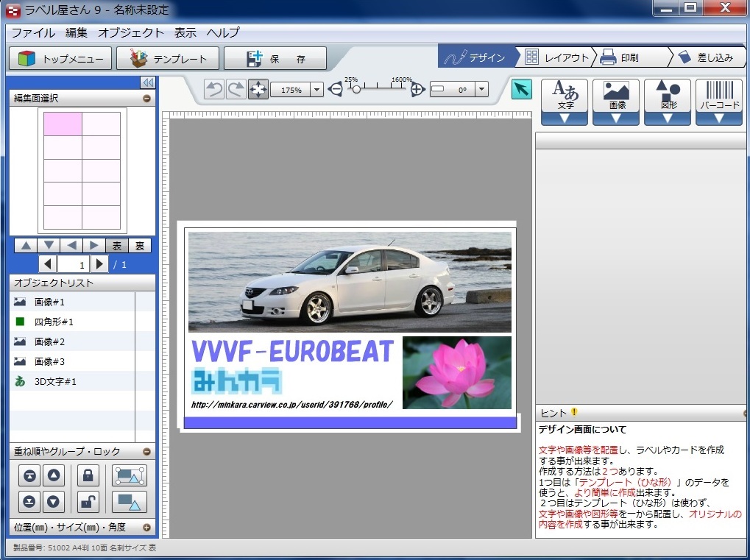The height and width of the screenshot is (560, 750).
Task: Expand the 画像 tool options arrow
Action: [x=616, y=118]
